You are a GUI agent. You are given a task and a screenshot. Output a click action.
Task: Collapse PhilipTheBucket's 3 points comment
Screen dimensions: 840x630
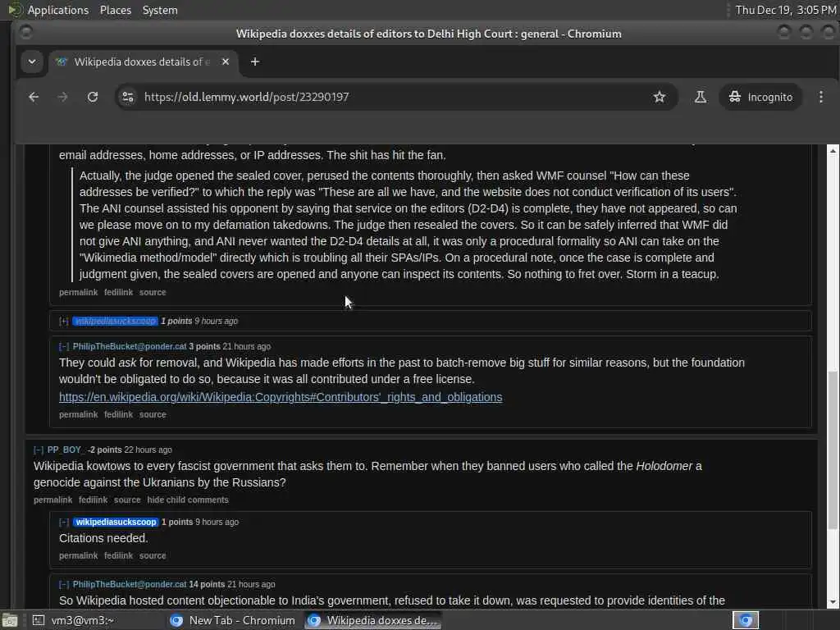click(64, 347)
